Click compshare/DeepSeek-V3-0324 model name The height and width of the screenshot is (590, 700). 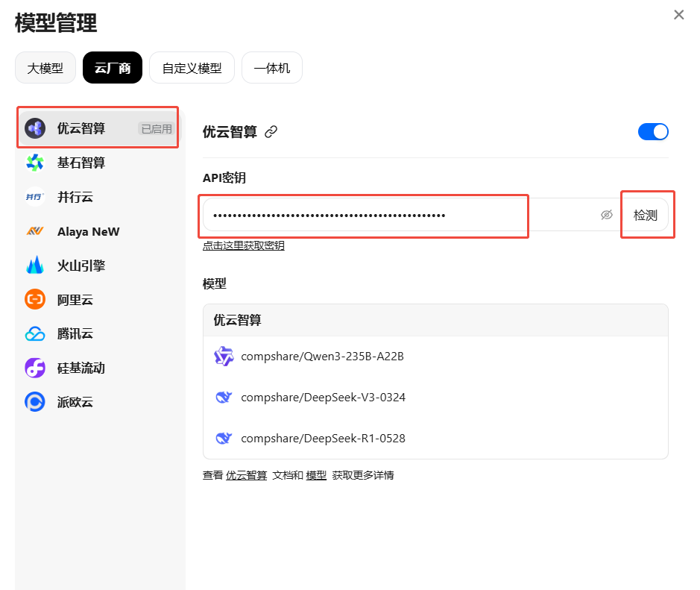324,397
